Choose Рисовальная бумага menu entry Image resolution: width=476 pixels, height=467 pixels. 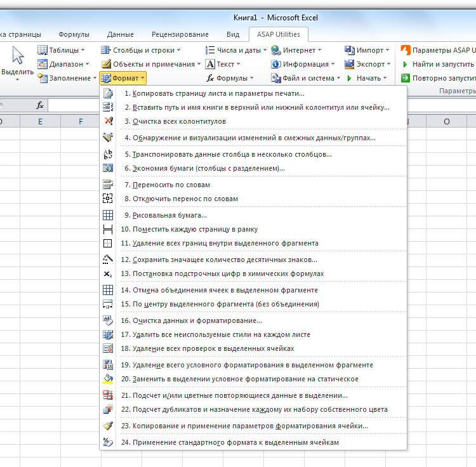coord(253,215)
